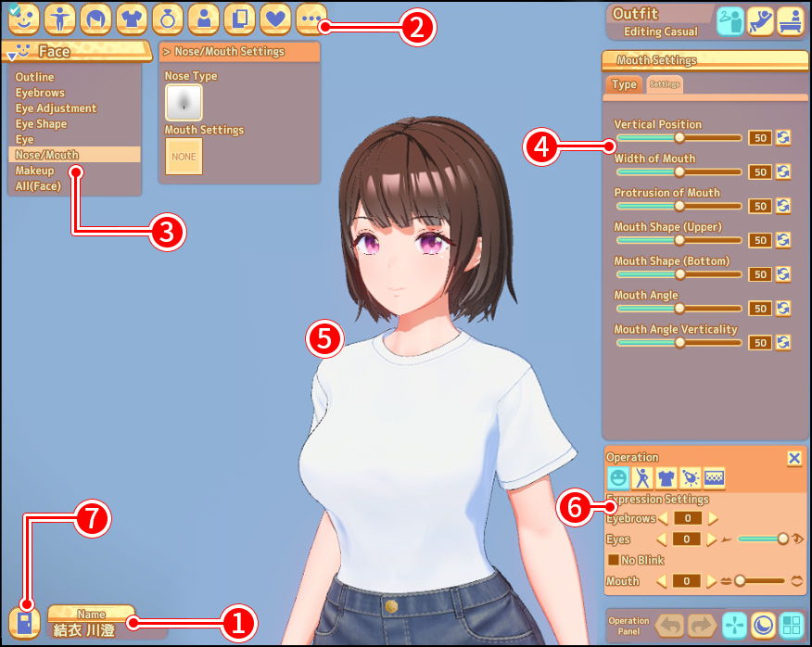Toggle the four-squares grid button
The width and height of the screenshot is (812, 647).
pos(791,625)
